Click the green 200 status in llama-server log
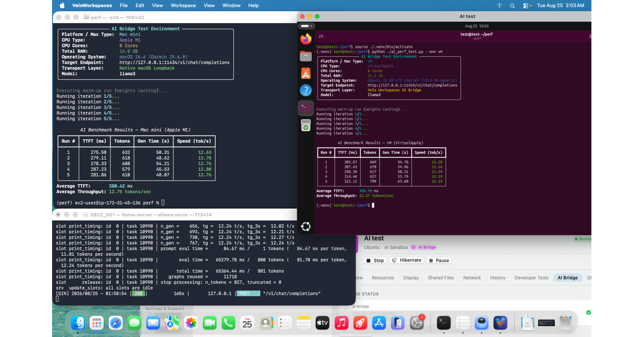 tap(139, 294)
